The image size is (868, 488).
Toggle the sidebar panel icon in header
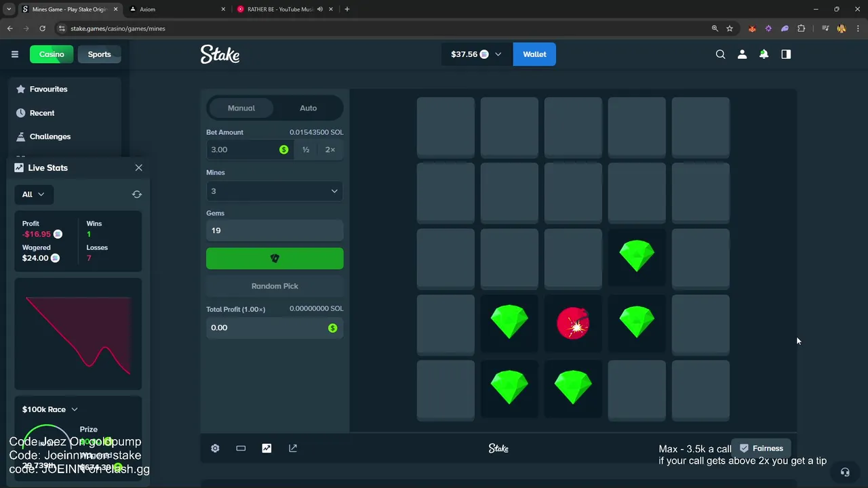tap(786, 54)
